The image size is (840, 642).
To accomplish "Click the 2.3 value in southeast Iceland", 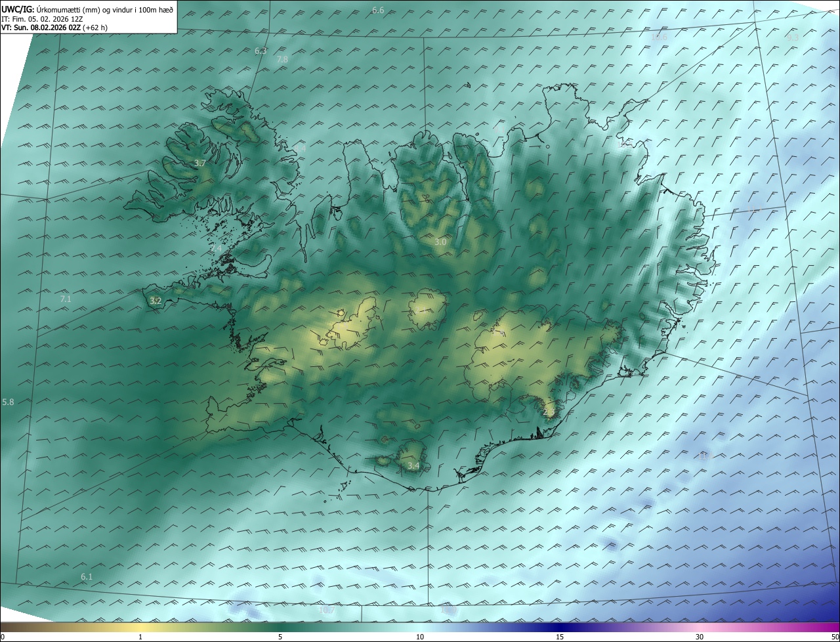I will 549,412.
